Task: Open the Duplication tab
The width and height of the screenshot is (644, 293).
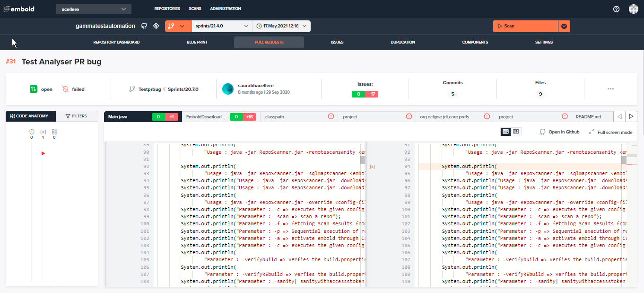Action: pos(403,42)
